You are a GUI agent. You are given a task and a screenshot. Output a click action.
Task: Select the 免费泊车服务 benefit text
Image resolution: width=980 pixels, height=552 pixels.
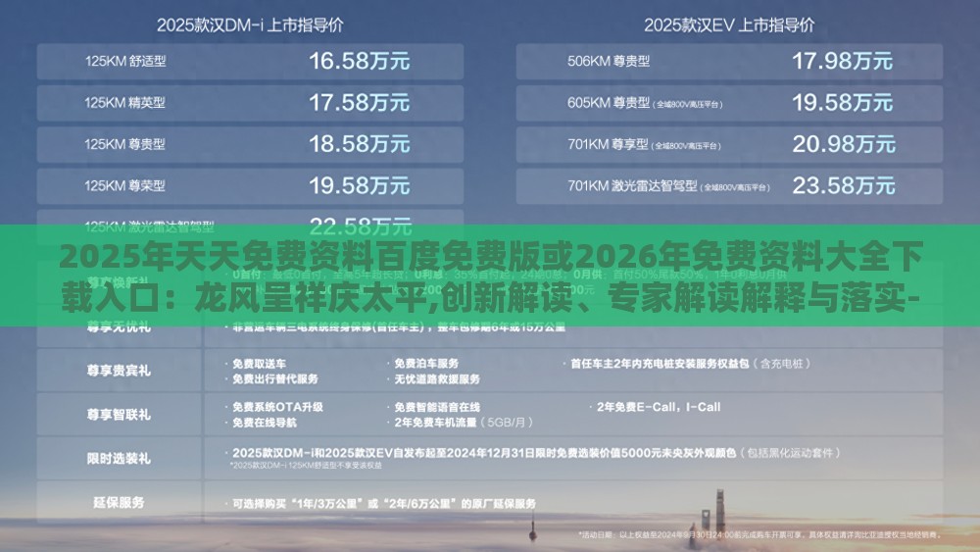(x=426, y=363)
